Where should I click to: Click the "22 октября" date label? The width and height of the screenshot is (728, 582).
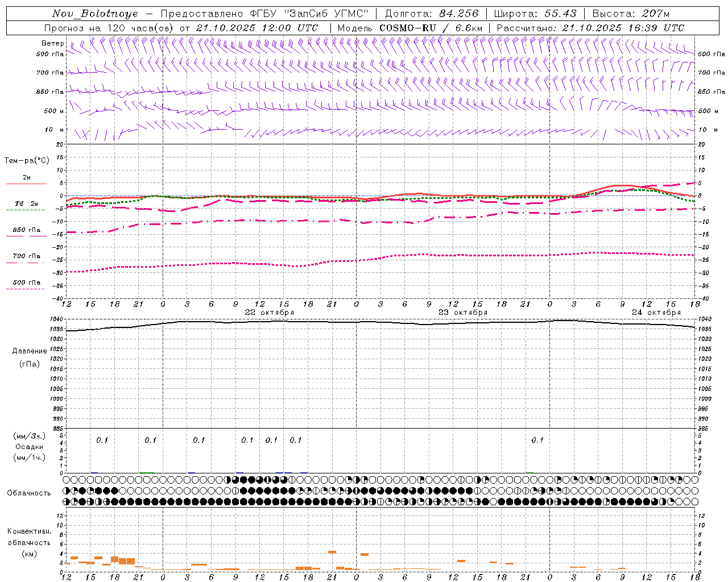(269, 313)
